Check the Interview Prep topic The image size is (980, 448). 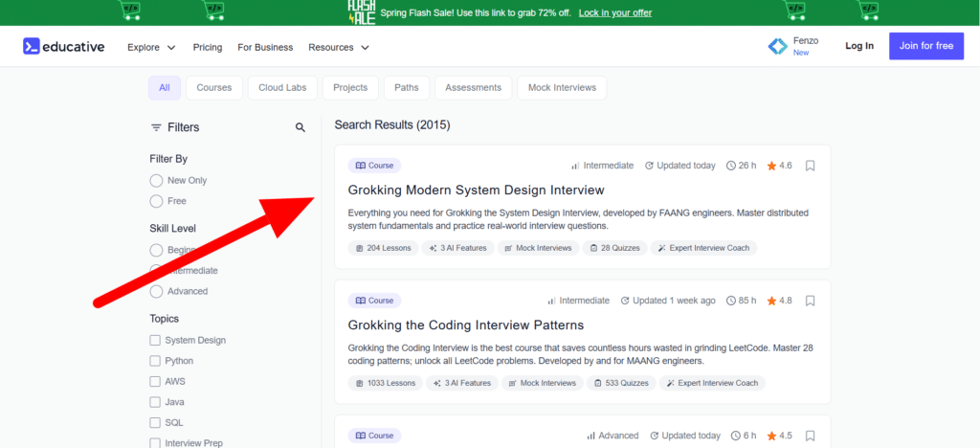click(x=155, y=443)
